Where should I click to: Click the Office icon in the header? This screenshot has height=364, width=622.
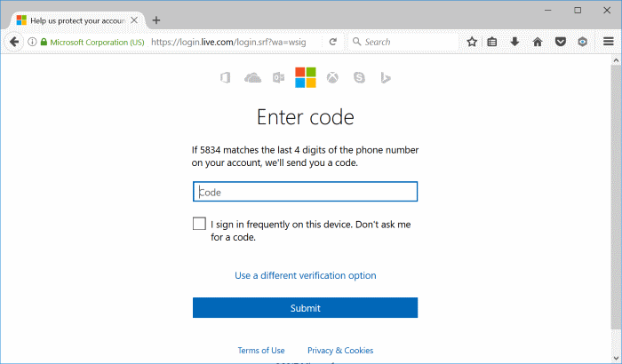click(226, 77)
